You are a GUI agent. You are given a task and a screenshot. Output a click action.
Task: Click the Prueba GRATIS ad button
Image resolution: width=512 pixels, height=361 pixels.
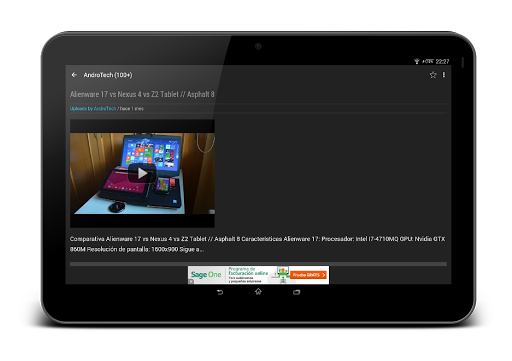pyautogui.click(x=308, y=275)
